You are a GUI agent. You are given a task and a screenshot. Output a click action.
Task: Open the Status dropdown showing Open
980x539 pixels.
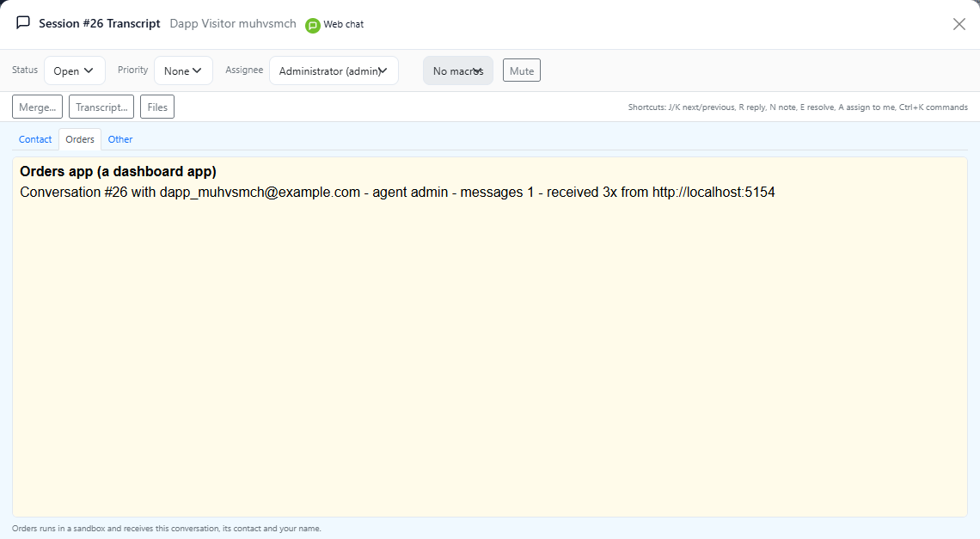point(75,70)
